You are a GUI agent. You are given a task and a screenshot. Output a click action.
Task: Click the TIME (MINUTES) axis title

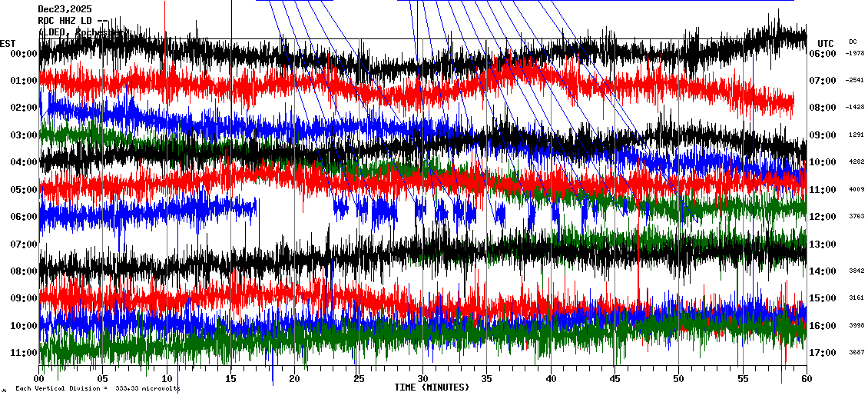point(431,387)
